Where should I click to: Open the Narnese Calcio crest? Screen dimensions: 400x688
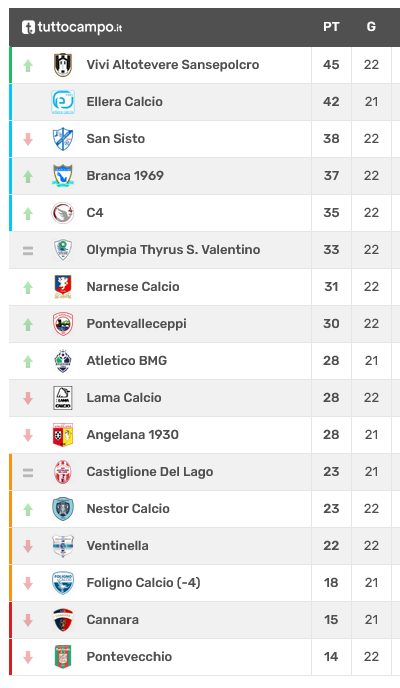(63, 287)
